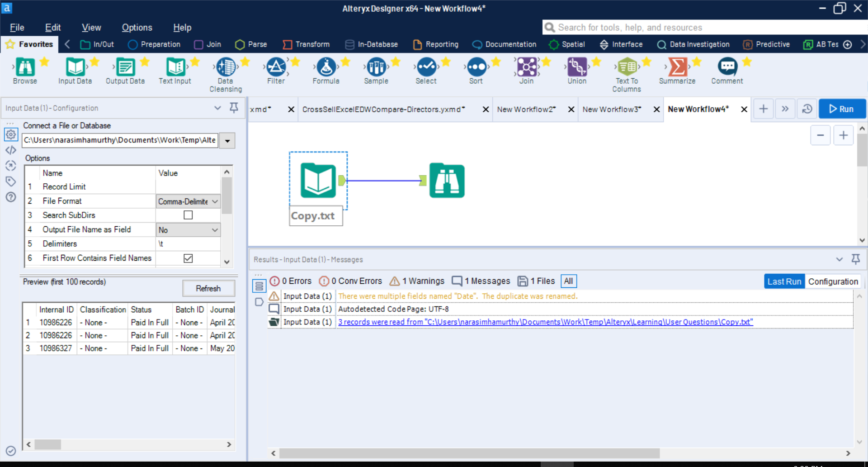The width and height of the screenshot is (868, 467).
Task: Open the configuration gear icon in sidebar
Action: (11, 134)
